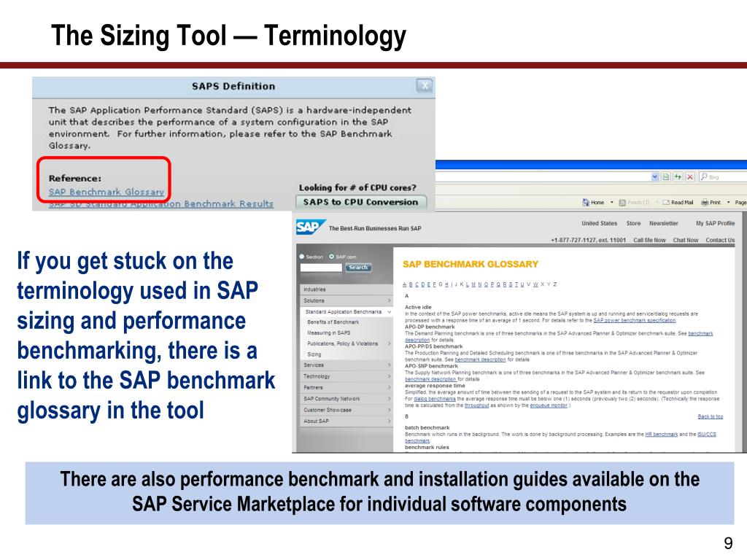Screen dimensions: 747x560
Task: Click the Bing magnifier search icon
Action: click(704, 176)
